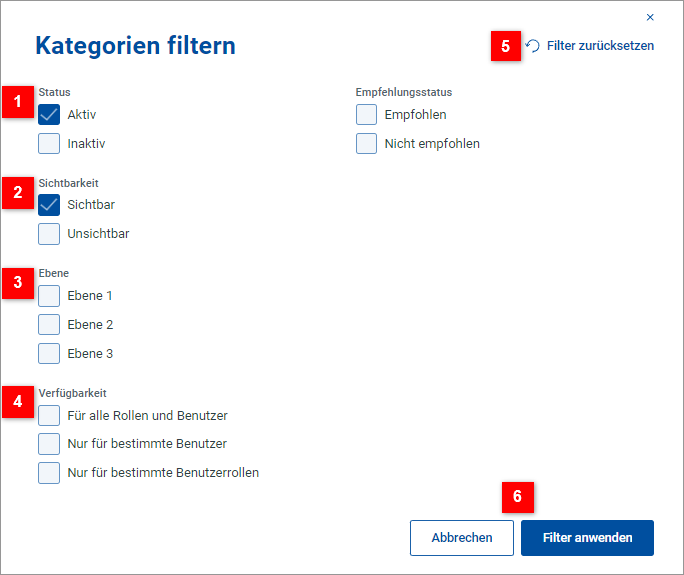Click the Filter zurücksetzen link
The width and height of the screenshot is (684, 575).
[x=600, y=46]
